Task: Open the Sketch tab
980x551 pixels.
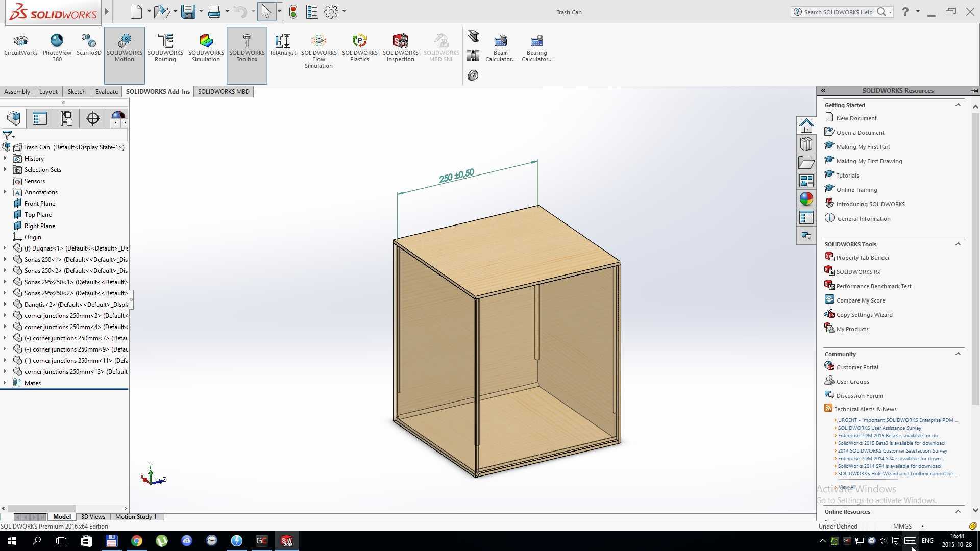Action: (77, 92)
